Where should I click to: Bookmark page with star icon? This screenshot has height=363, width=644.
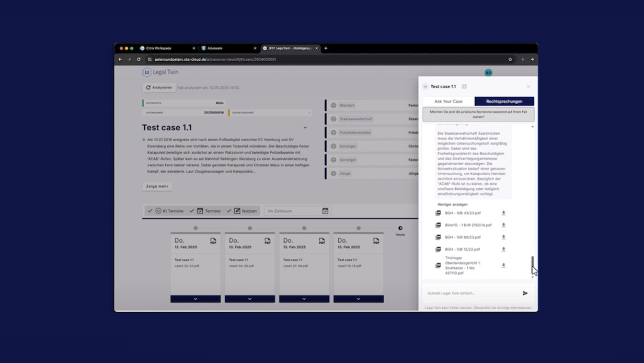pos(510,59)
